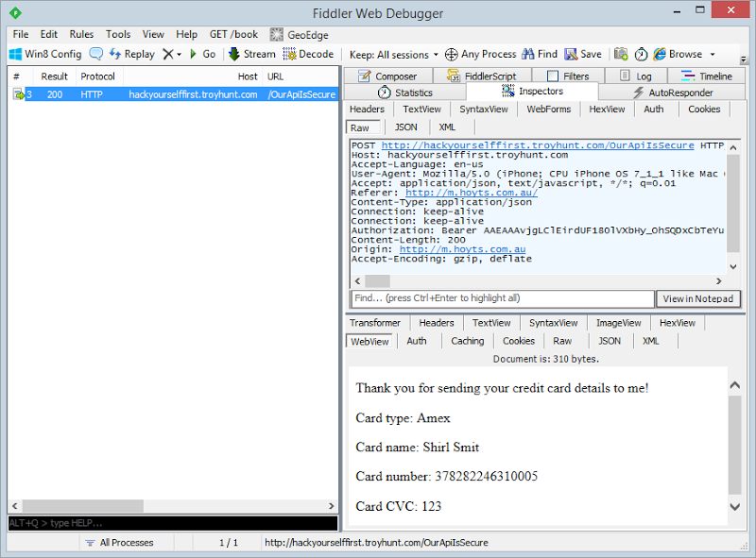Enable the Filters tab checkbox
Image resolution: width=756 pixels, height=558 pixels.
pyautogui.click(x=553, y=76)
